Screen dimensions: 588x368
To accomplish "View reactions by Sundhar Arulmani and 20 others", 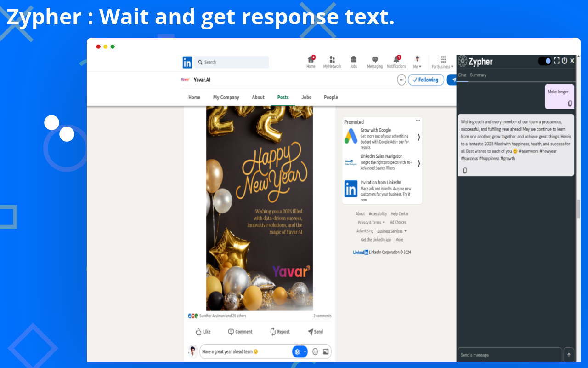I will (x=217, y=316).
